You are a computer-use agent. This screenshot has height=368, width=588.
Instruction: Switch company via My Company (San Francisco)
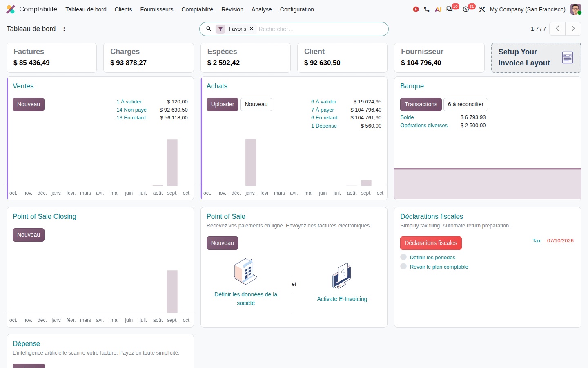[x=528, y=9]
